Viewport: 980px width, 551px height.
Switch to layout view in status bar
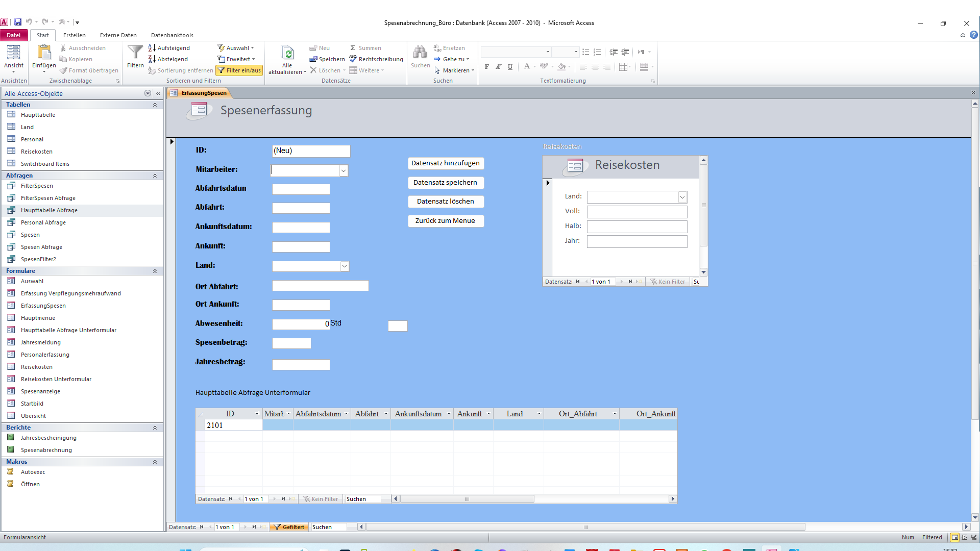coord(964,537)
